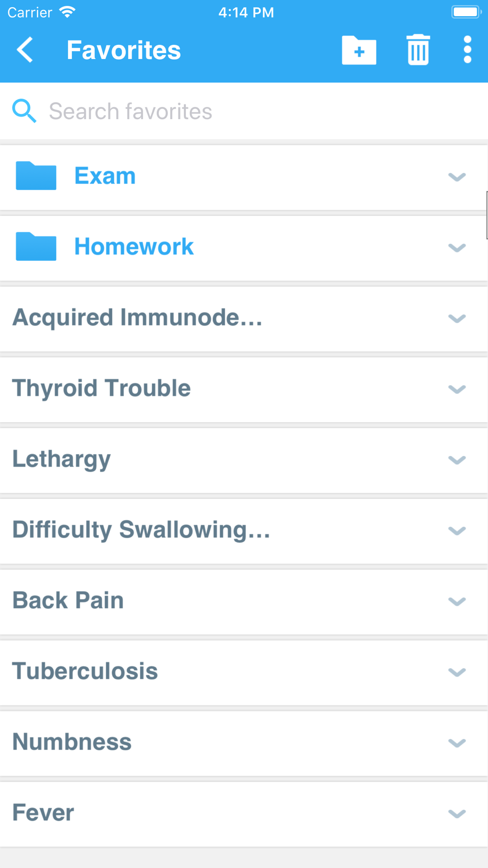Expand the Thyroid Trouble entry chevron
This screenshot has width=488, height=868.
pyautogui.click(x=457, y=389)
